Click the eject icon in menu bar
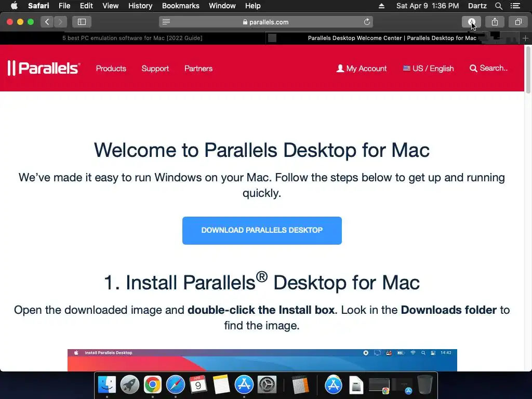This screenshot has width=532, height=399. [x=381, y=6]
